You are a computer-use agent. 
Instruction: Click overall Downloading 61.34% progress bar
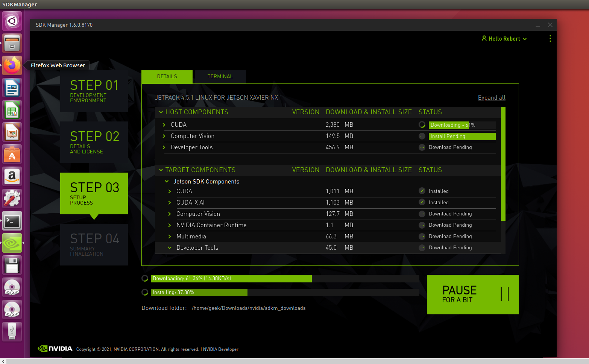point(285,279)
